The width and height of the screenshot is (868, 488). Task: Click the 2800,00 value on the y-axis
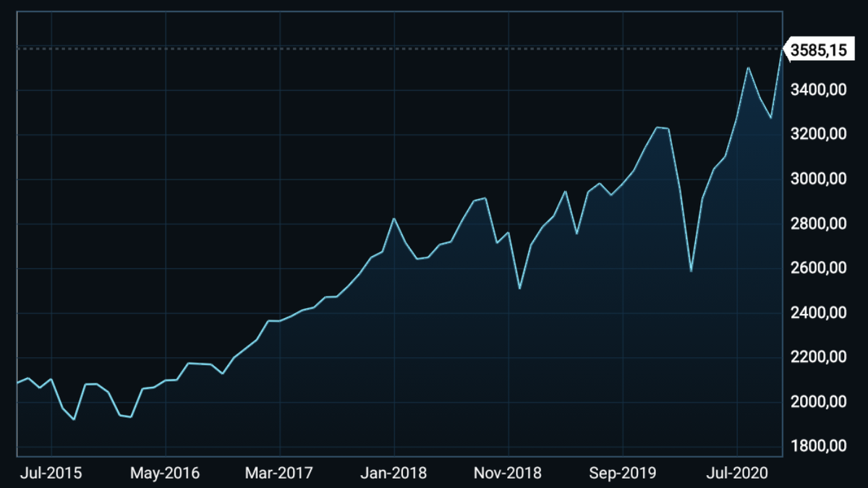tap(818, 223)
